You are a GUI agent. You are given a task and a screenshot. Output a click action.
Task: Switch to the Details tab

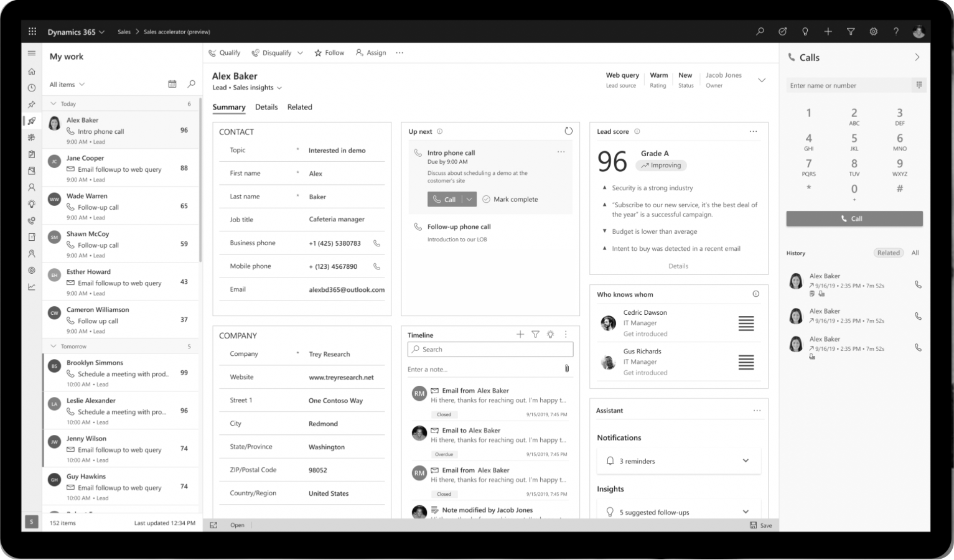coord(266,107)
